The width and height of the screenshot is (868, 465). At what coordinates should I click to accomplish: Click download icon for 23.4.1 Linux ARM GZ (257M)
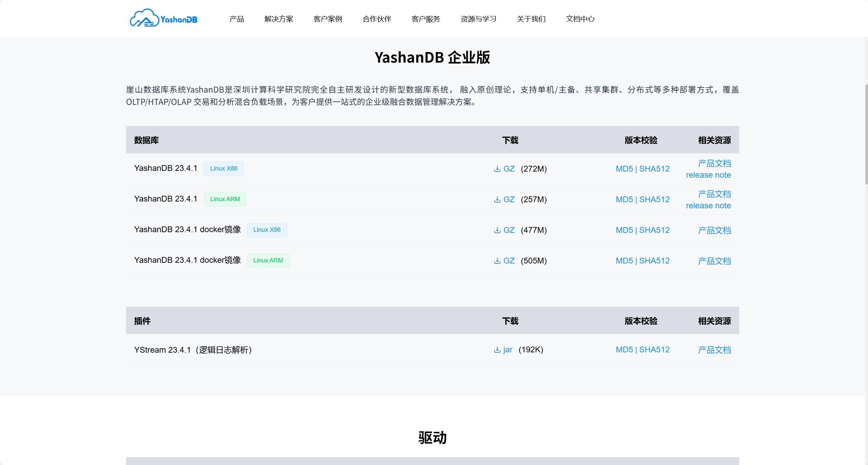[x=497, y=199]
